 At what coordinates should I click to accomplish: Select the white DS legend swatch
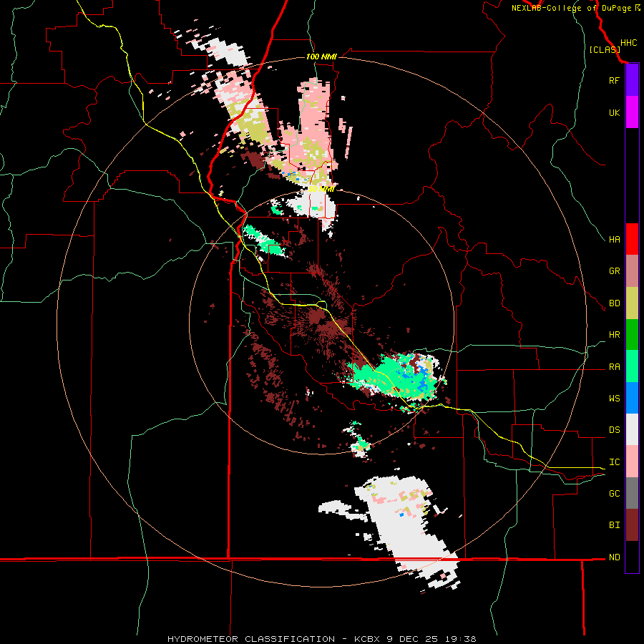pyautogui.click(x=632, y=429)
